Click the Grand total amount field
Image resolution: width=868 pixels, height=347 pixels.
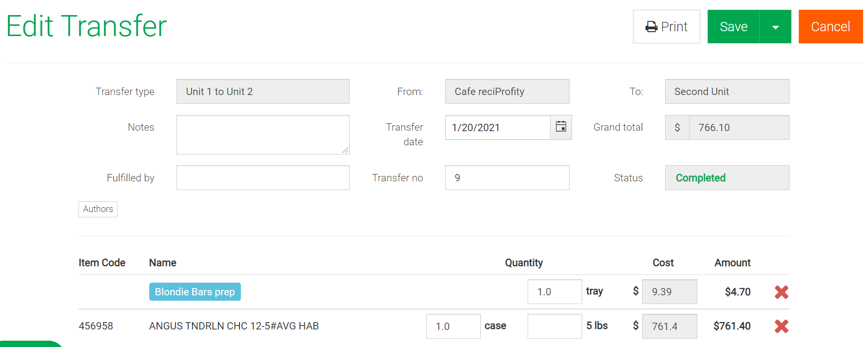point(739,127)
